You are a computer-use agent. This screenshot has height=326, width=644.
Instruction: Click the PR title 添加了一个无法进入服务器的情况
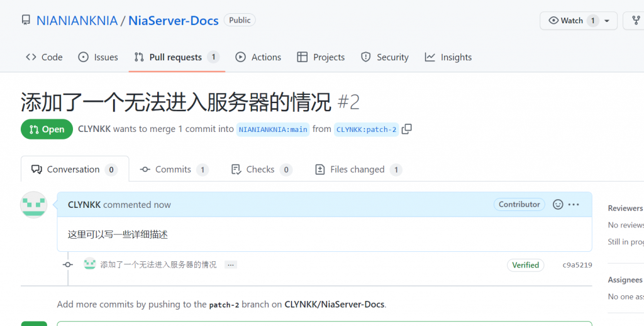pyautogui.click(x=176, y=102)
